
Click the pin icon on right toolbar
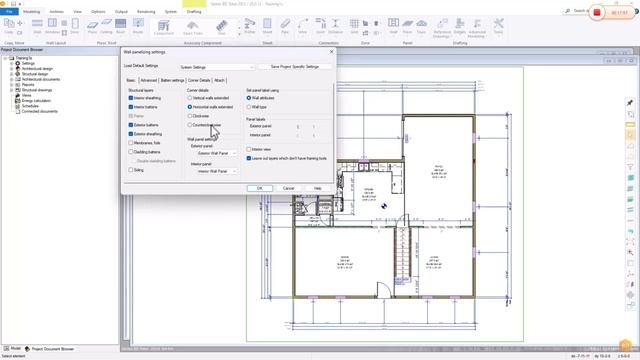[x=630, y=103]
